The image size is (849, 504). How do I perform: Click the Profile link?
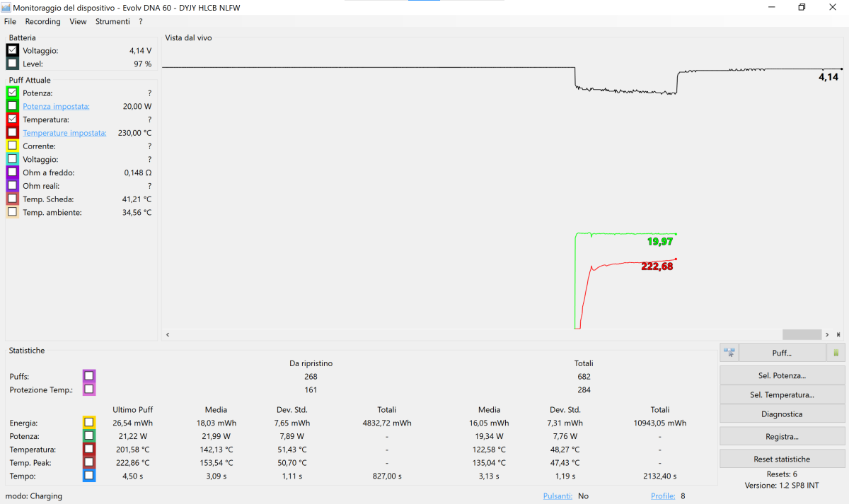click(x=663, y=496)
